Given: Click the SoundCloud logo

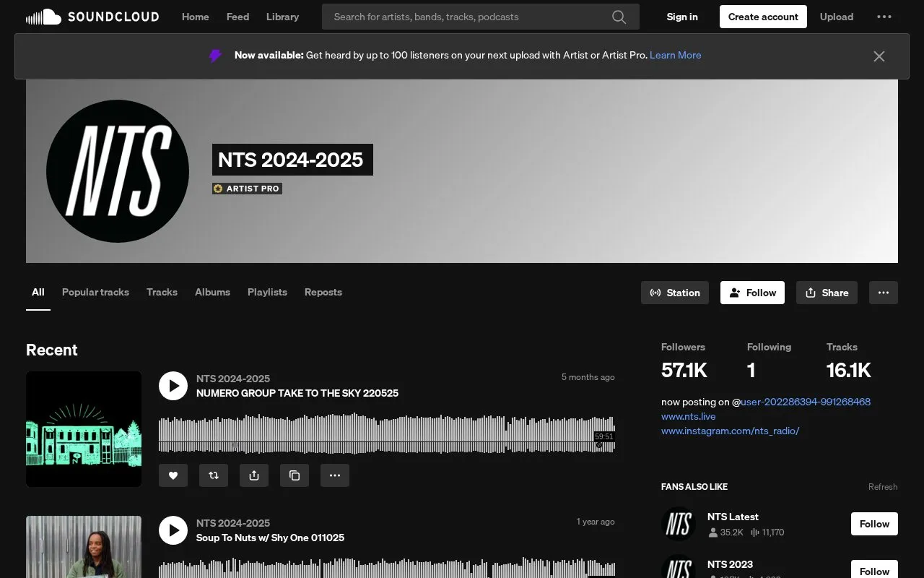Looking at the screenshot, I should 92,17.
